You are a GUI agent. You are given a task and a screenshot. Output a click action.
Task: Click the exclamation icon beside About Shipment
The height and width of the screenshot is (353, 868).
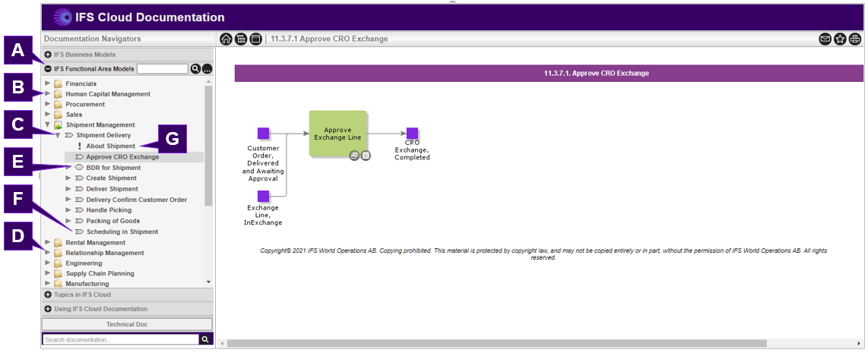click(80, 146)
